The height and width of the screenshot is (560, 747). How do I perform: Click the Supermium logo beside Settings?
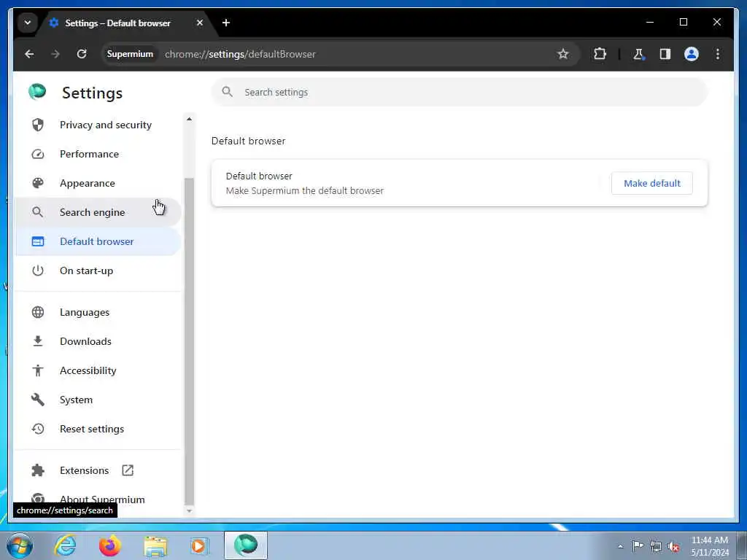[37, 91]
